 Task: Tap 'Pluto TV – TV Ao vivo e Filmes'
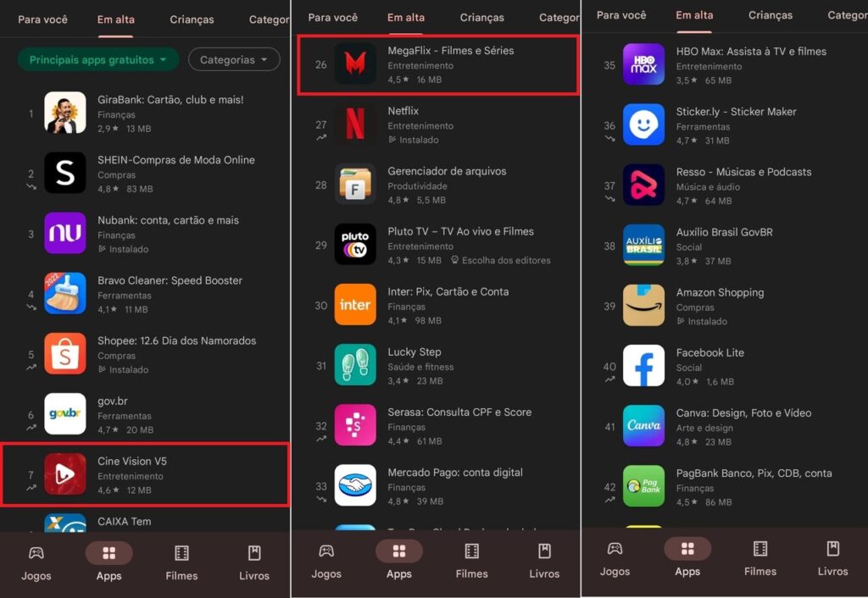click(460, 231)
